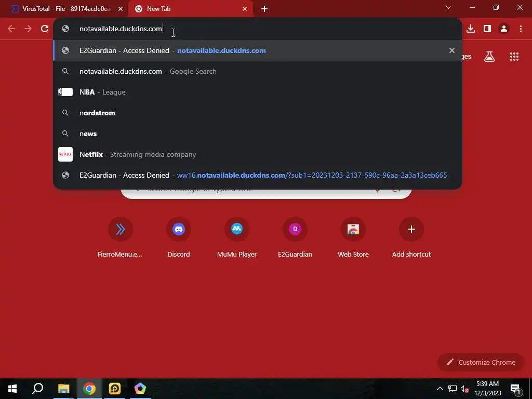Pick the news search suggestion

click(258, 134)
